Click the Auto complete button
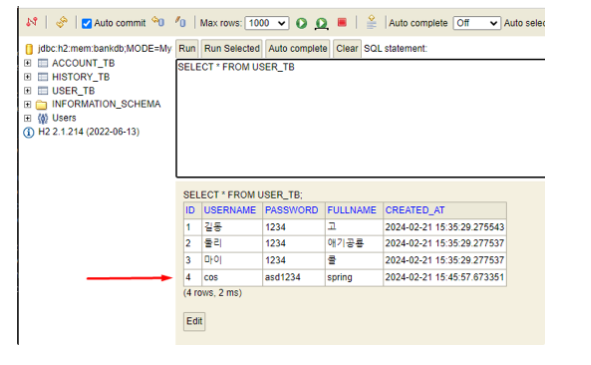 298,49
